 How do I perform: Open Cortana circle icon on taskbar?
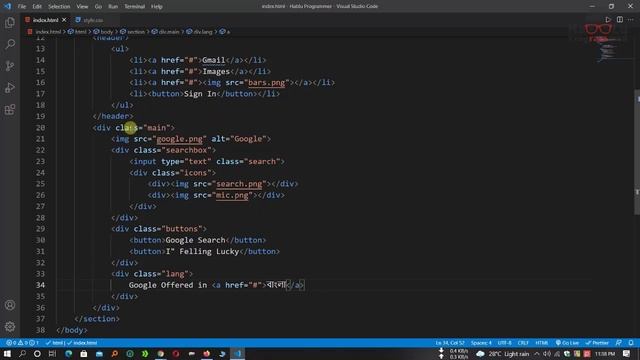point(37,353)
